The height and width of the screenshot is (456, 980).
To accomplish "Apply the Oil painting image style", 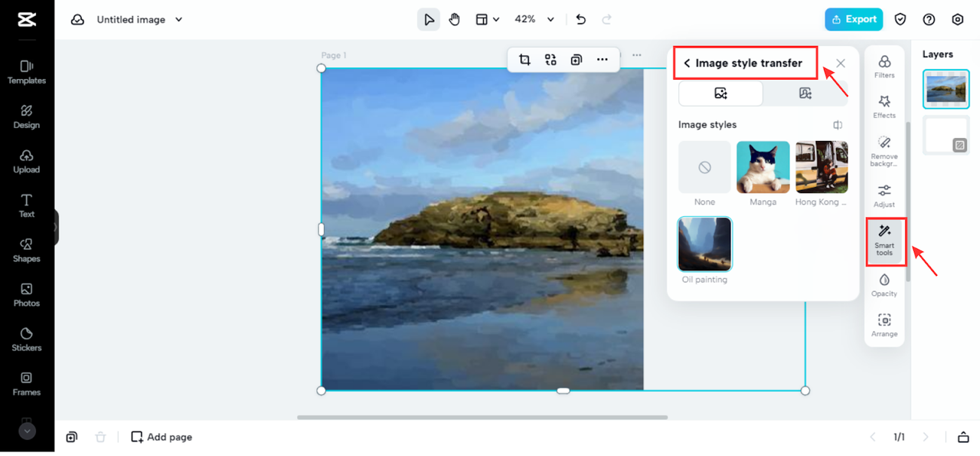I will [704, 244].
